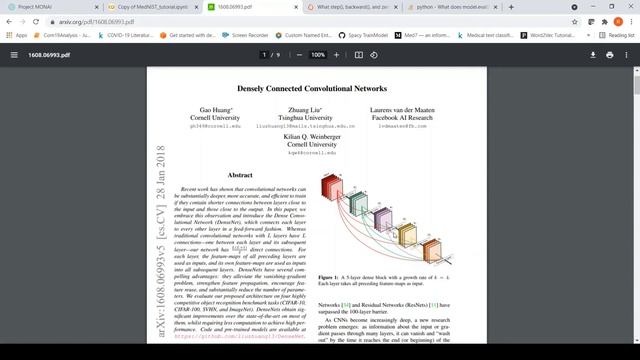
Task: Click the Chrome account status icon near minimize
Action: (x=574, y=7)
